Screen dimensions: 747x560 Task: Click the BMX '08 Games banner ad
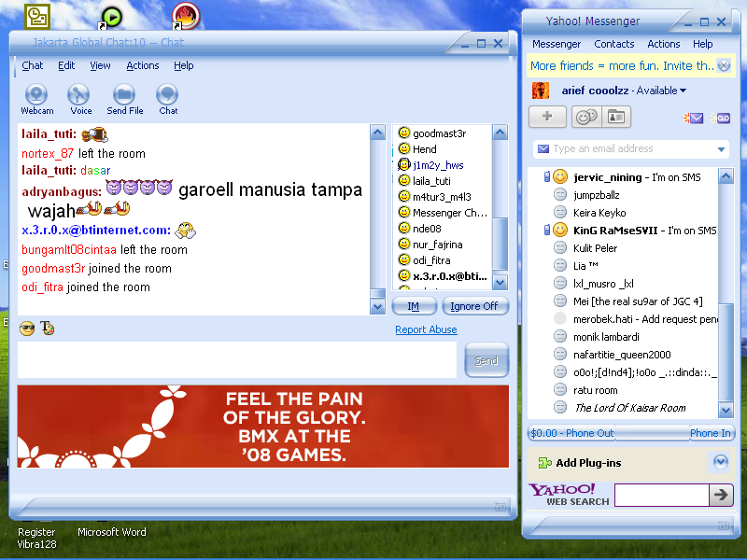point(263,427)
